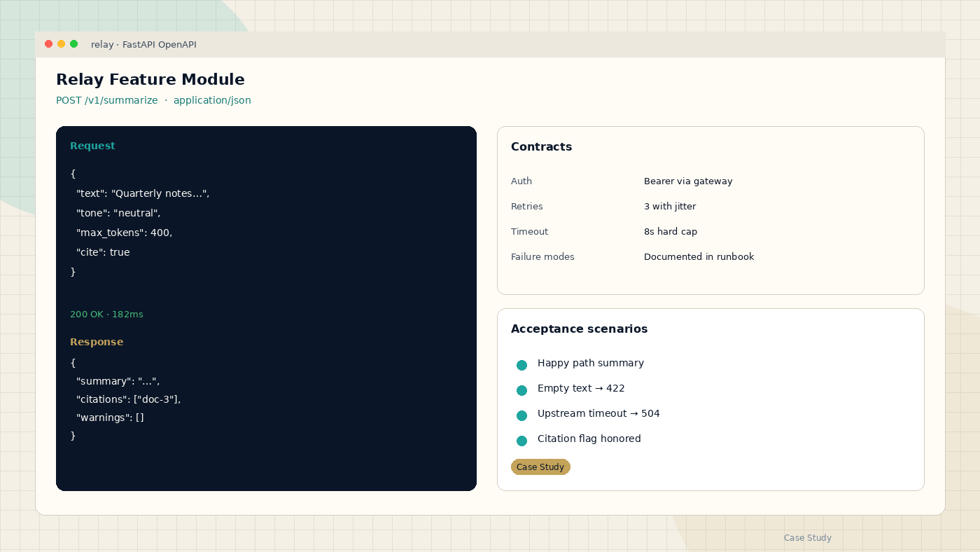
Task: Click the 200 OK · 182ms status line
Action: click(106, 315)
